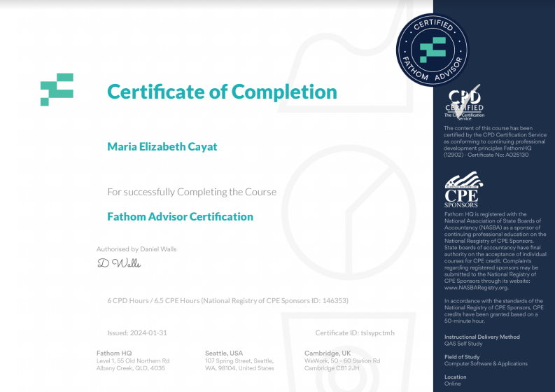Click the Certified Fathom Advisor badge
Viewport: 555px width, 392px height.
pyautogui.click(x=433, y=50)
